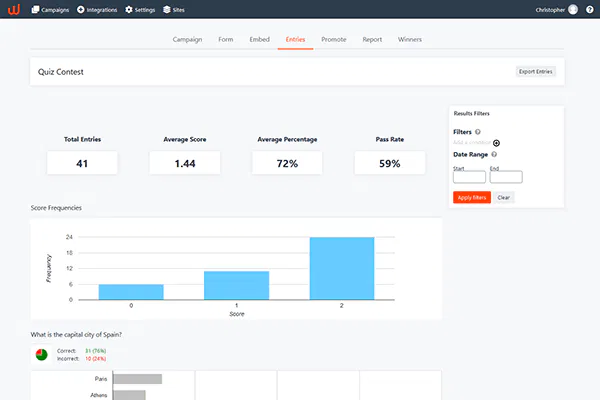Switch to the Form tab

pyautogui.click(x=226, y=39)
